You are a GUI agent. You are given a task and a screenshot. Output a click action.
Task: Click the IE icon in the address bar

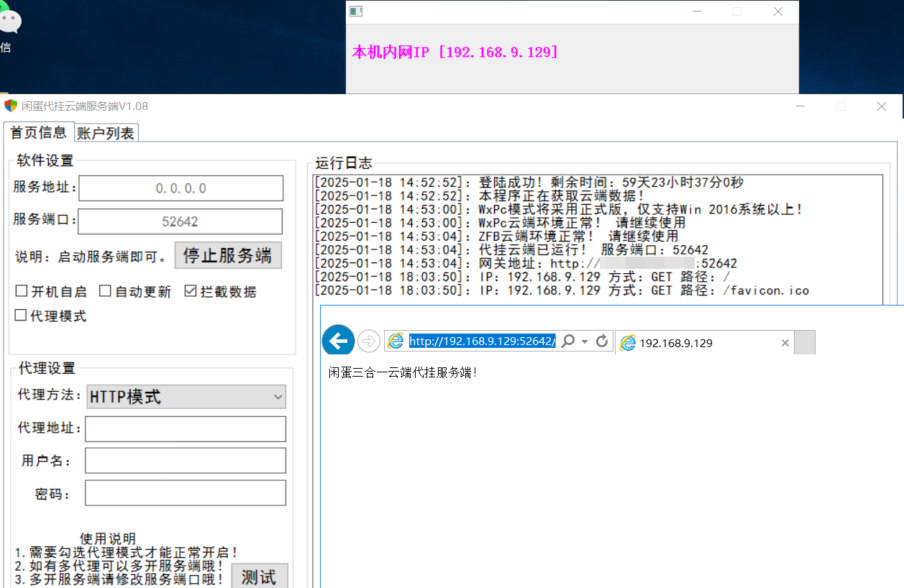pyautogui.click(x=396, y=341)
